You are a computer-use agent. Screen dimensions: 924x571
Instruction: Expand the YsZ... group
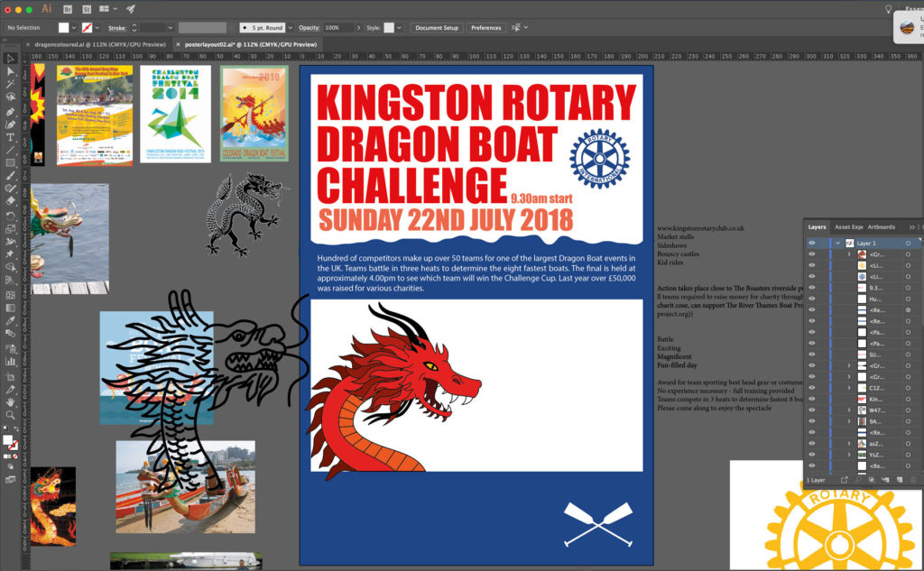[849, 455]
